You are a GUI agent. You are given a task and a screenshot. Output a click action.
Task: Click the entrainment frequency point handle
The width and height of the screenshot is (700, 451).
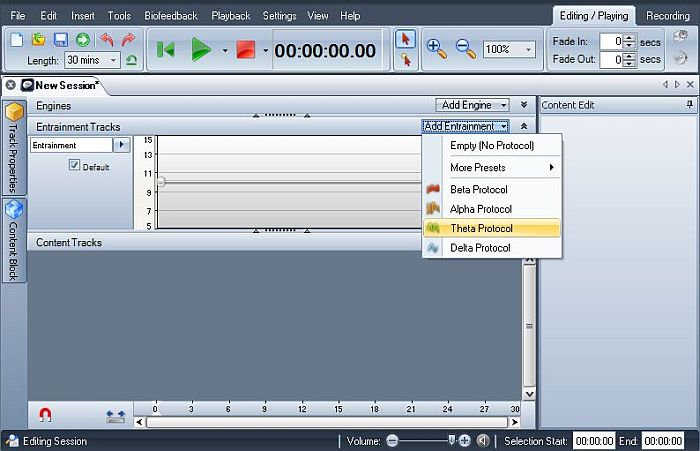[161, 181]
